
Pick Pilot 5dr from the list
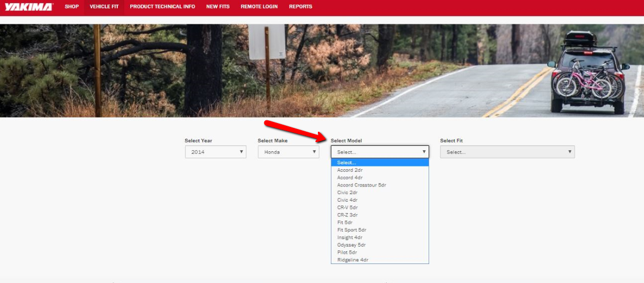(380, 252)
